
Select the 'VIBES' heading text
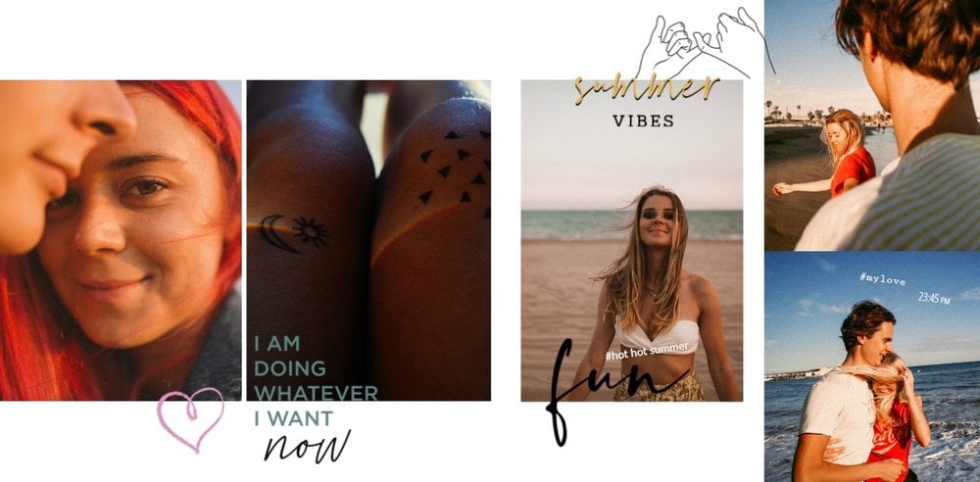tap(643, 121)
